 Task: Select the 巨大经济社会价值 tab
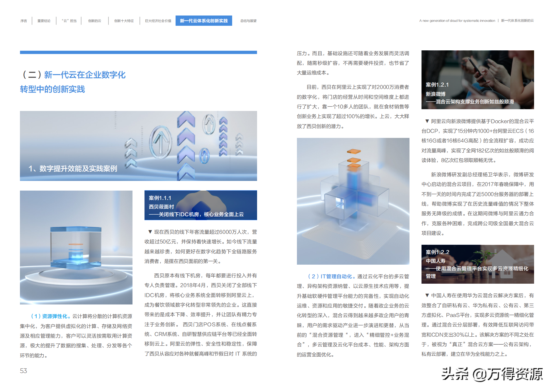point(158,21)
